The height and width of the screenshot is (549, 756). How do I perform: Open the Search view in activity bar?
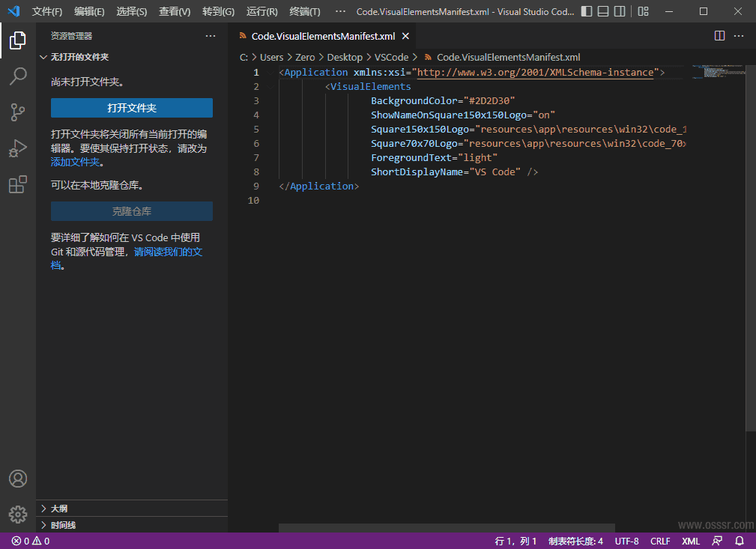pyautogui.click(x=18, y=76)
